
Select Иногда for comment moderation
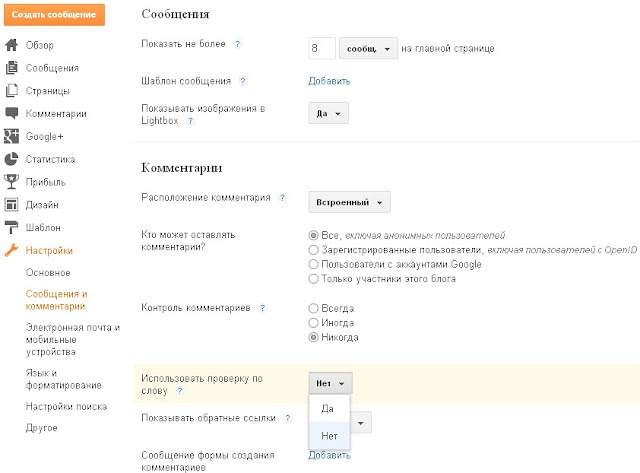point(313,323)
